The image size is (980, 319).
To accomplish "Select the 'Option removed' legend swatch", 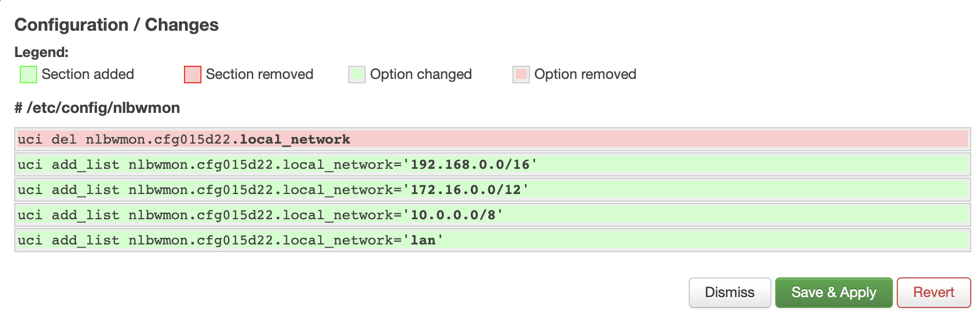I will coord(520,74).
